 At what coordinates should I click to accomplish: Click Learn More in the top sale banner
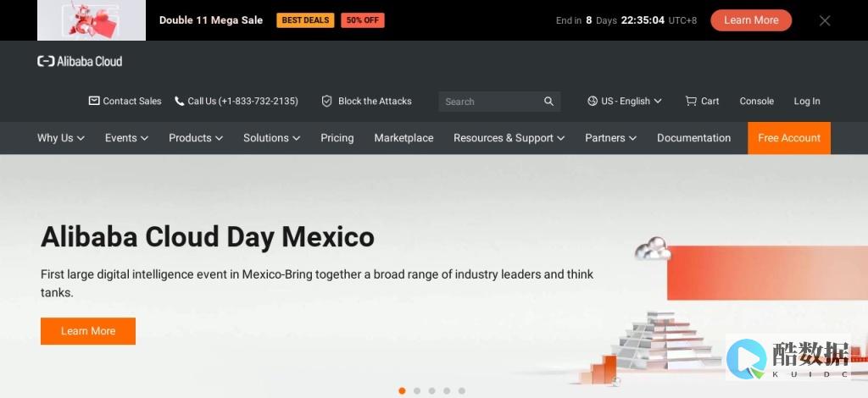click(751, 20)
